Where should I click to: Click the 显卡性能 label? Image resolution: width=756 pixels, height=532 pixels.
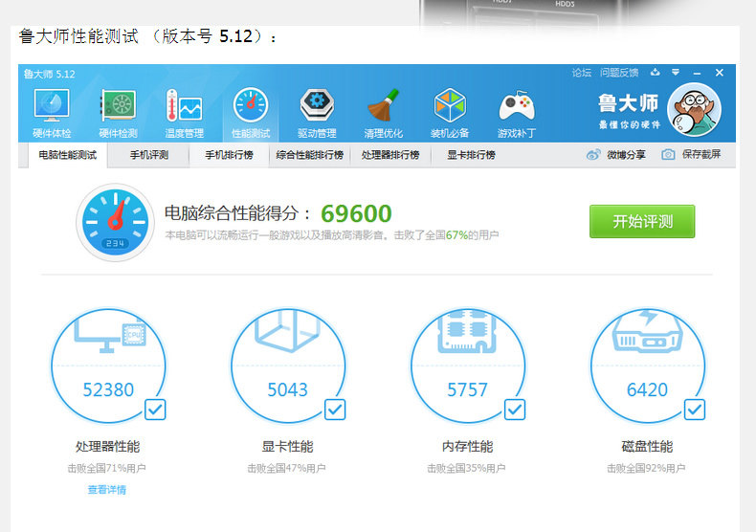287,446
